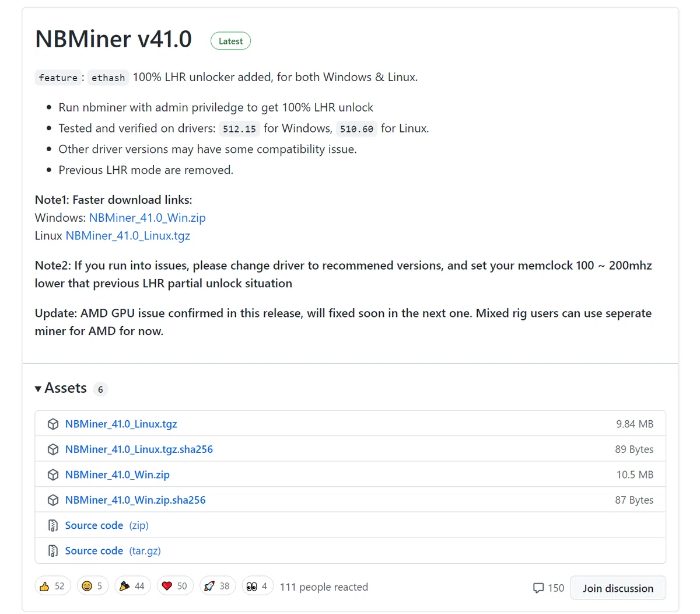Click the zip file icon beside Source code (tar.gz)
This screenshot has width=700, height=614.
[53, 551]
